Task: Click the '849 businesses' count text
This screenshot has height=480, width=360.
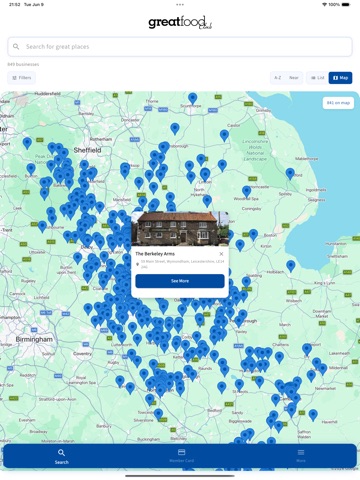Action: click(23, 64)
